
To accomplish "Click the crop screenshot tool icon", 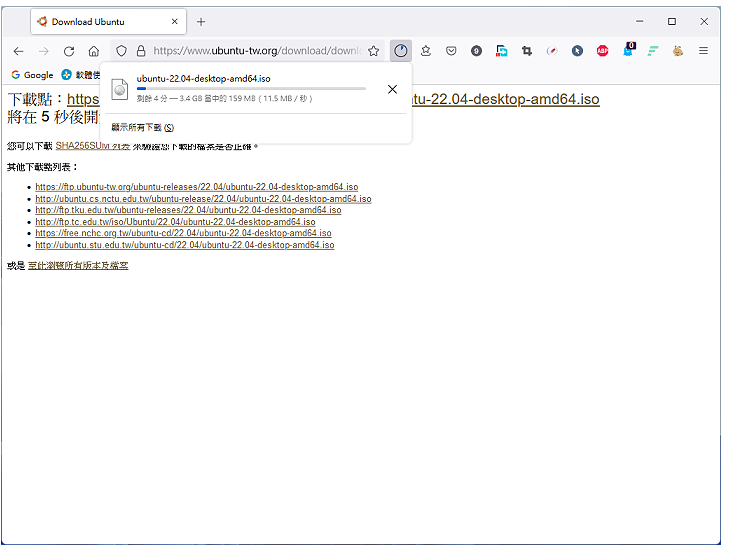I will click(x=527, y=51).
